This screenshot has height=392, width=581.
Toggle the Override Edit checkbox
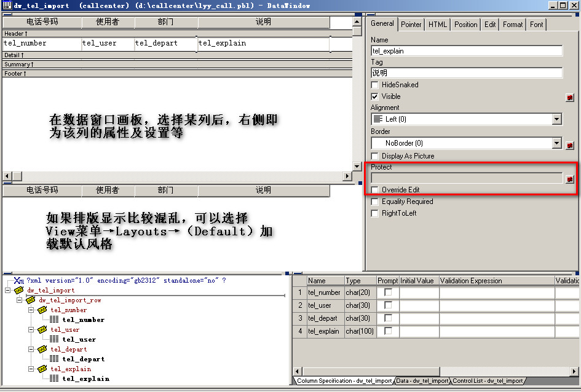click(374, 190)
